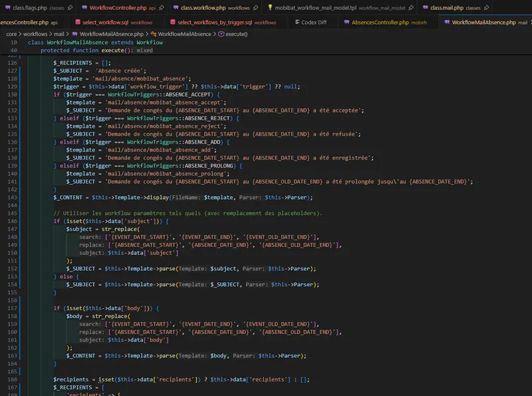Click the pin icon on class.workflow.php tab

[255, 7]
